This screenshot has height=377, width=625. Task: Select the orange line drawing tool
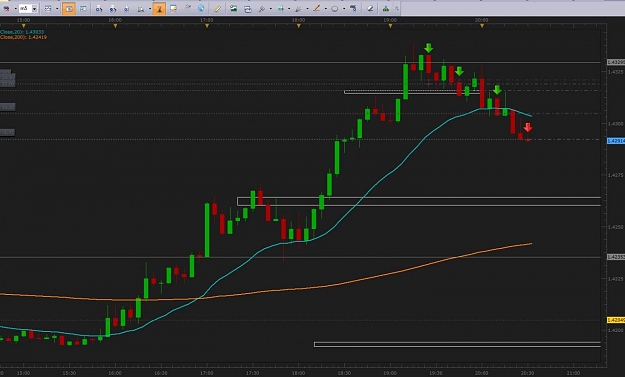[x=316, y=8]
